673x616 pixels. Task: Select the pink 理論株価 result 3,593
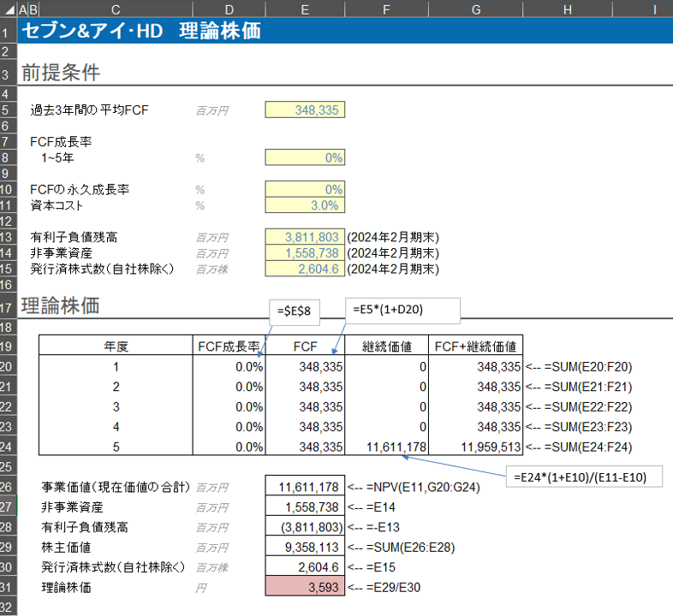click(x=305, y=586)
